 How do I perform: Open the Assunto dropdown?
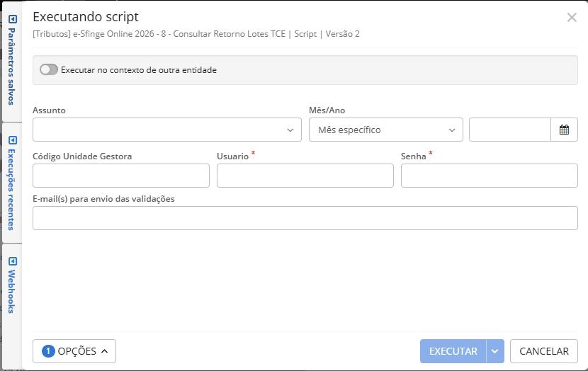click(x=167, y=130)
